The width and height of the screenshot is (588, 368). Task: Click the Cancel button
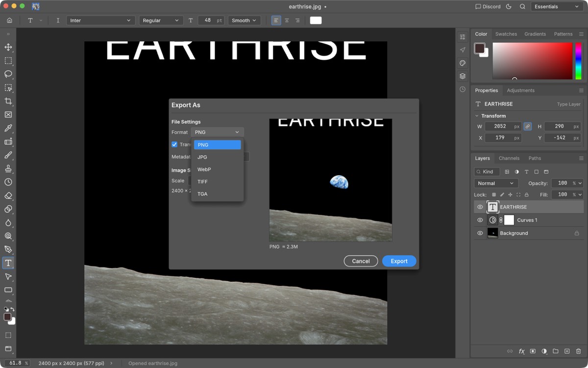click(361, 261)
